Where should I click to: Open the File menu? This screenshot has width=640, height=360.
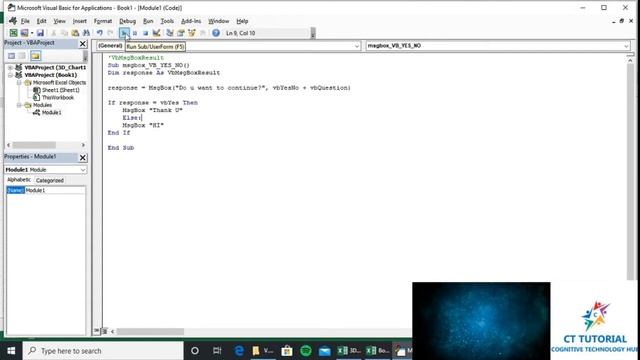(x=25, y=21)
